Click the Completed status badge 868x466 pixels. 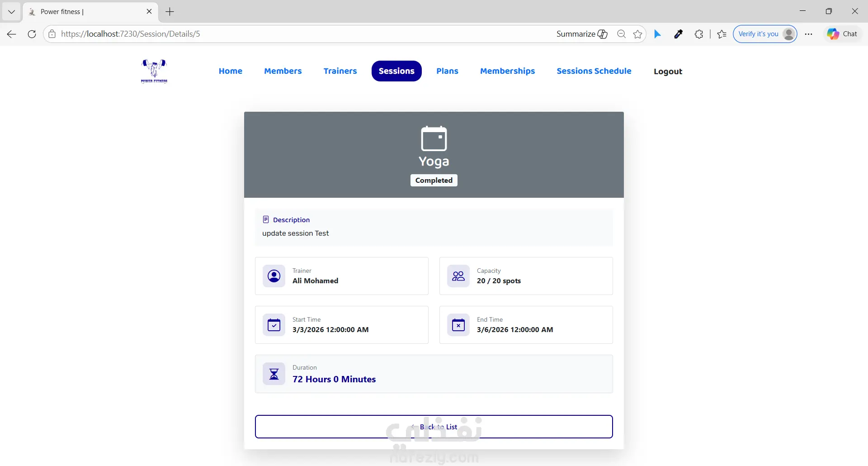point(434,180)
